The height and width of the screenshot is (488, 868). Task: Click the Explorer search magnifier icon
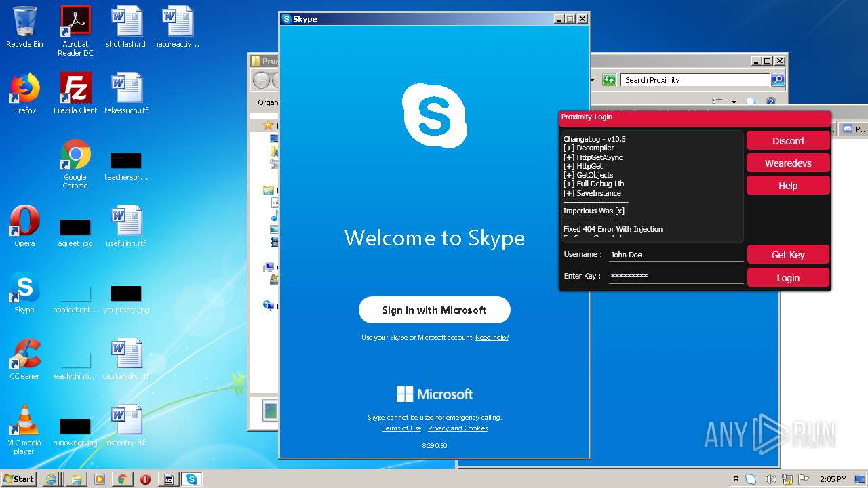(778, 80)
